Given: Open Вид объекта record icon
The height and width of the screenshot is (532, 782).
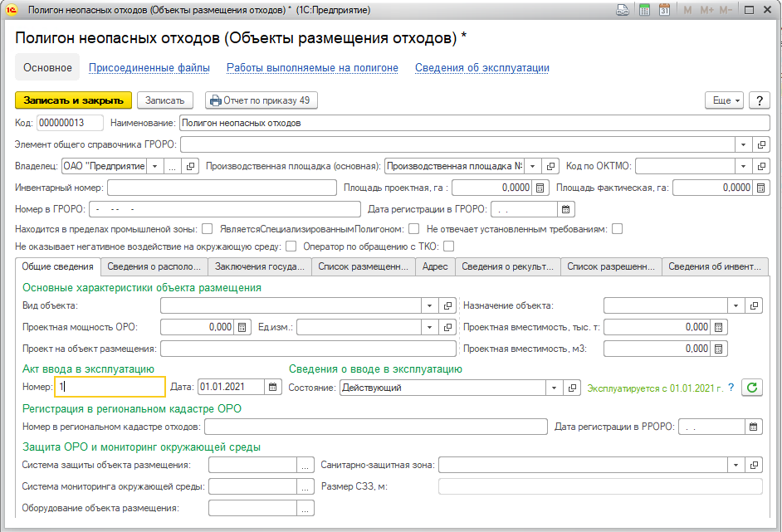Looking at the screenshot, I should (x=447, y=305).
